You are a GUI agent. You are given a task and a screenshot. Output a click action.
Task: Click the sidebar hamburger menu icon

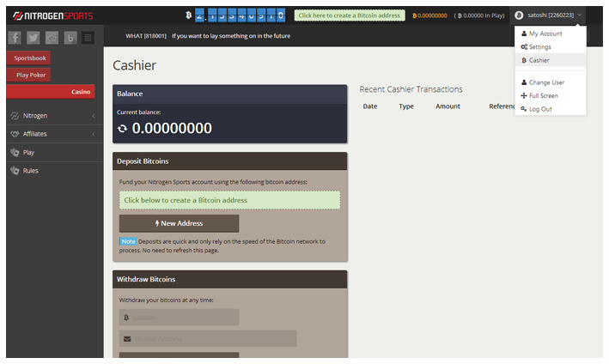tap(88, 37)
